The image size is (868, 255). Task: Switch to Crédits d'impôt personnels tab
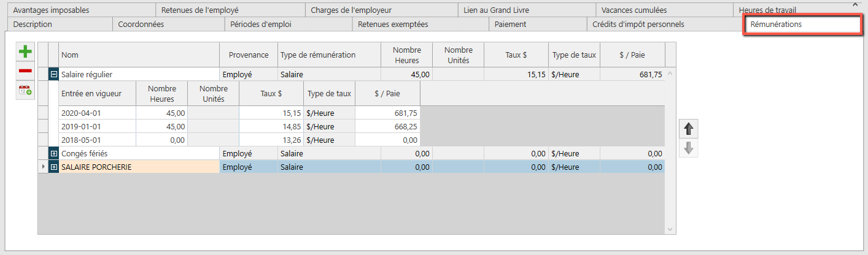click(x=665, y=25)
